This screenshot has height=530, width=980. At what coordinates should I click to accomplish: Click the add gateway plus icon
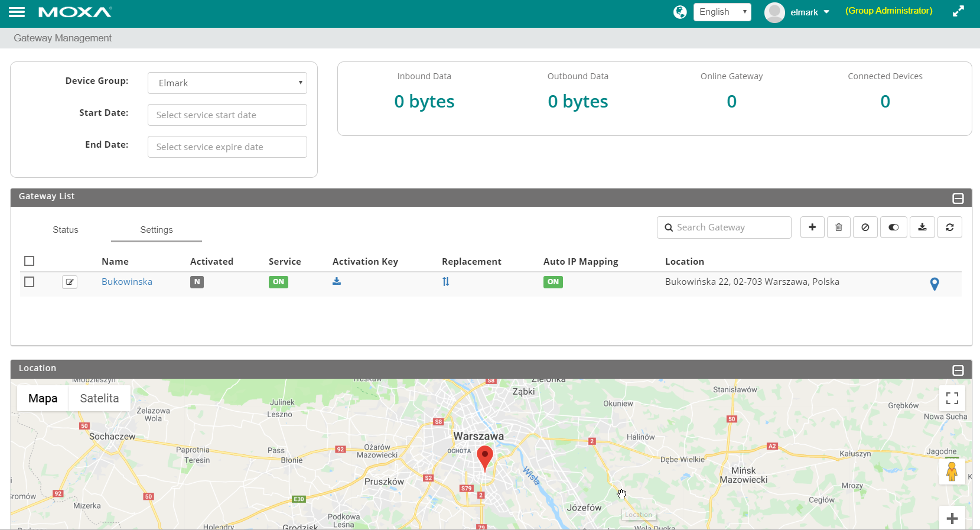click(812, 227)
